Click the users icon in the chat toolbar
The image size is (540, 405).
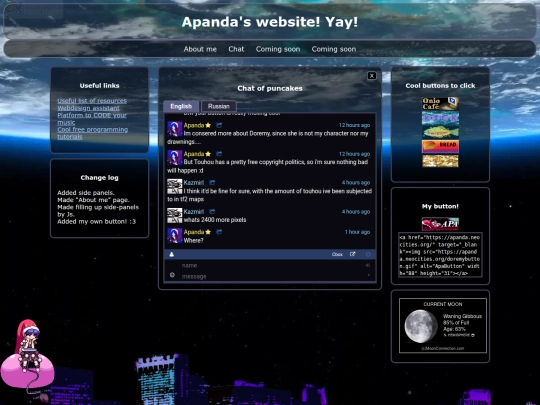172,255
